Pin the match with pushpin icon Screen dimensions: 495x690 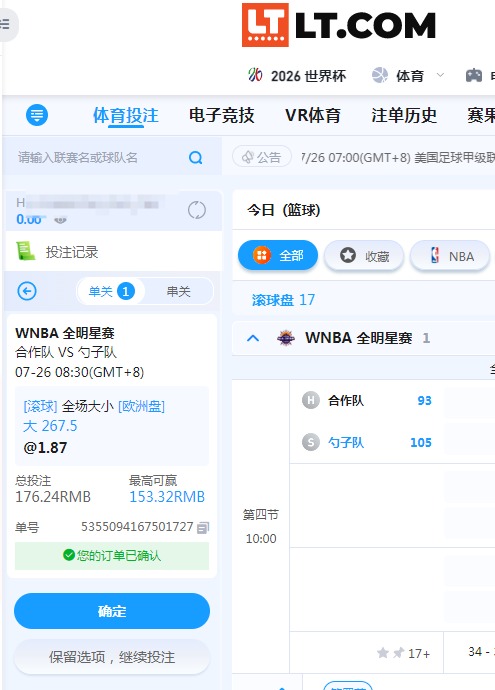[x=398, y=653]
